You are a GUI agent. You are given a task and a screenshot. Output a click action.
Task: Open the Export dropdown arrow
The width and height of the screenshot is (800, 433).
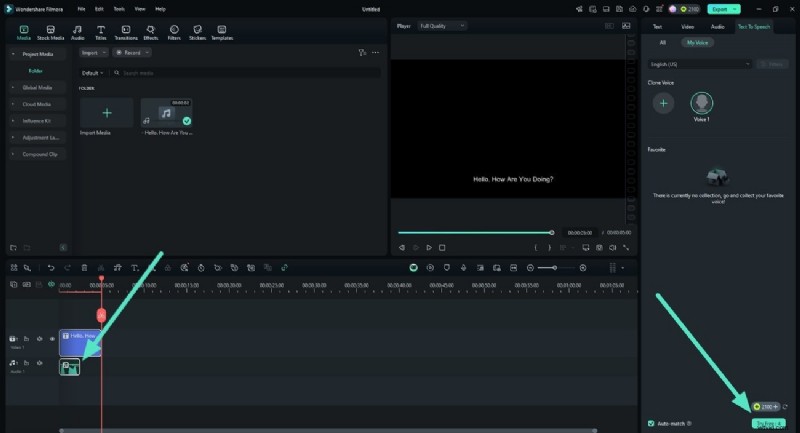tap(735, 9)
